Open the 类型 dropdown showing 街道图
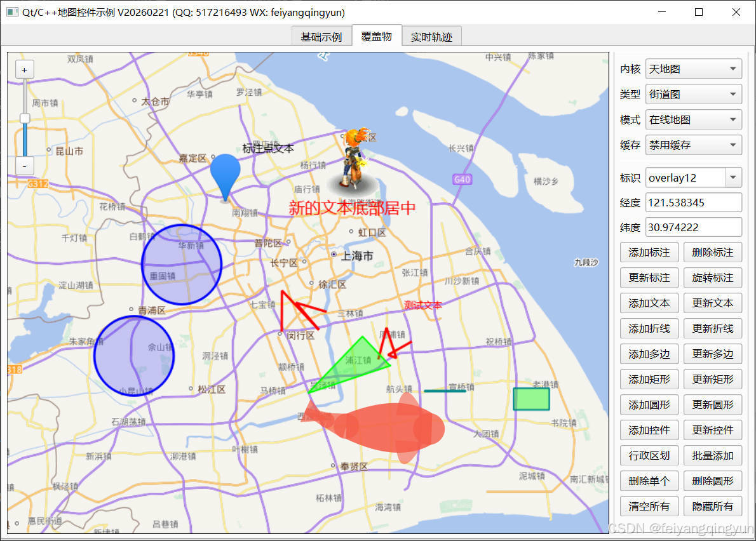The image size is (756, 541). 693,95
